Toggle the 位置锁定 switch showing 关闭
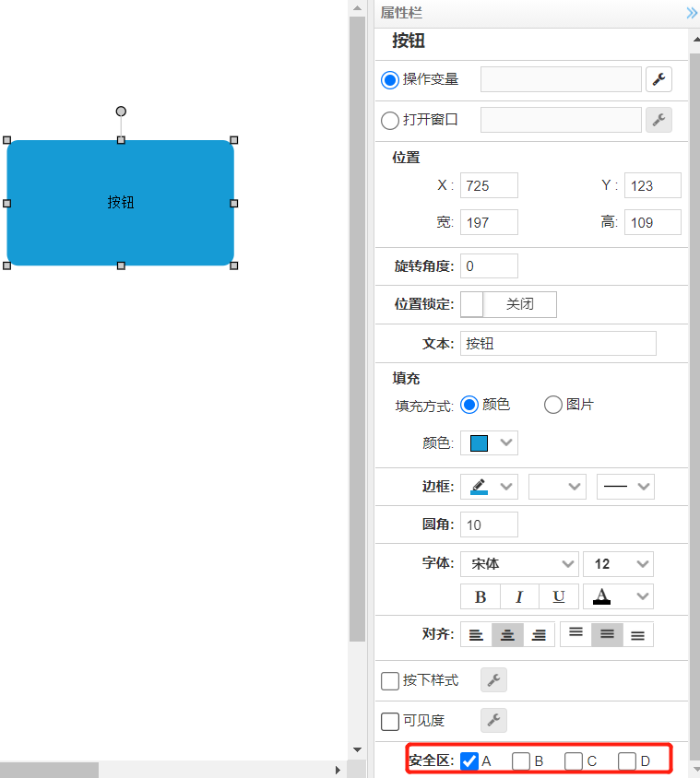700x778 pixels. coord(508,304)
